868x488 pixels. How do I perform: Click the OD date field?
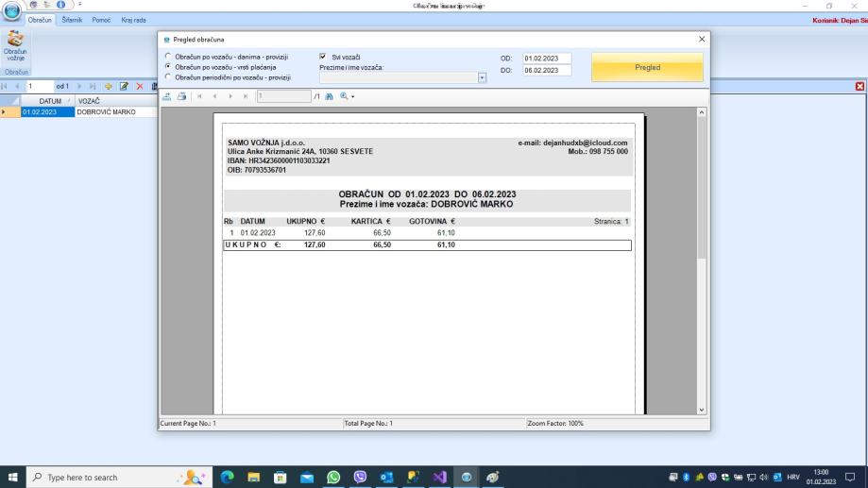(x=547, y=59)
